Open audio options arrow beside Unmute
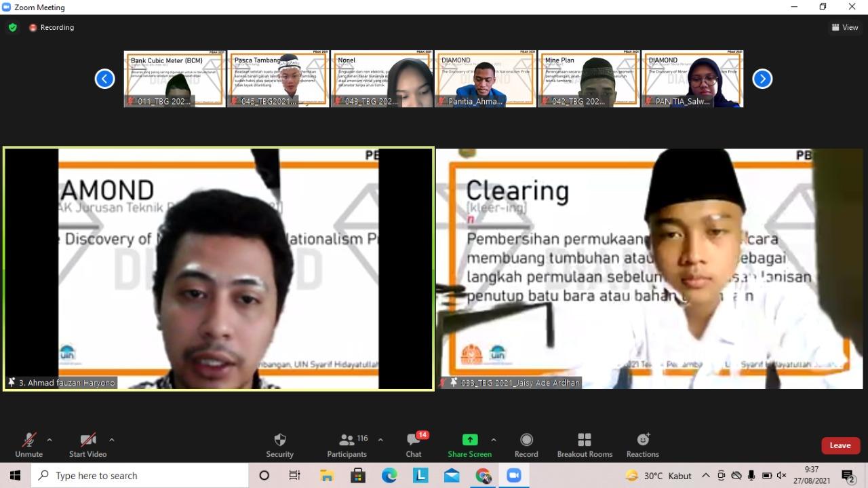868x488 pixels. [x=50, y=440]
